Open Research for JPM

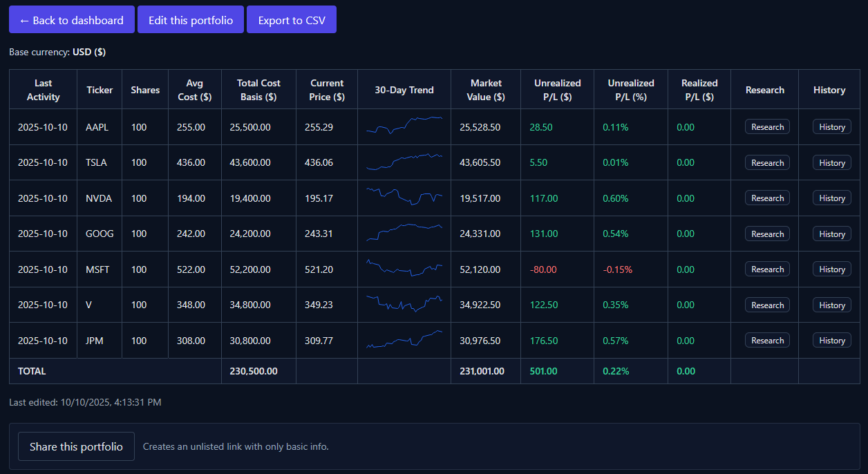[x=767, y=340]
